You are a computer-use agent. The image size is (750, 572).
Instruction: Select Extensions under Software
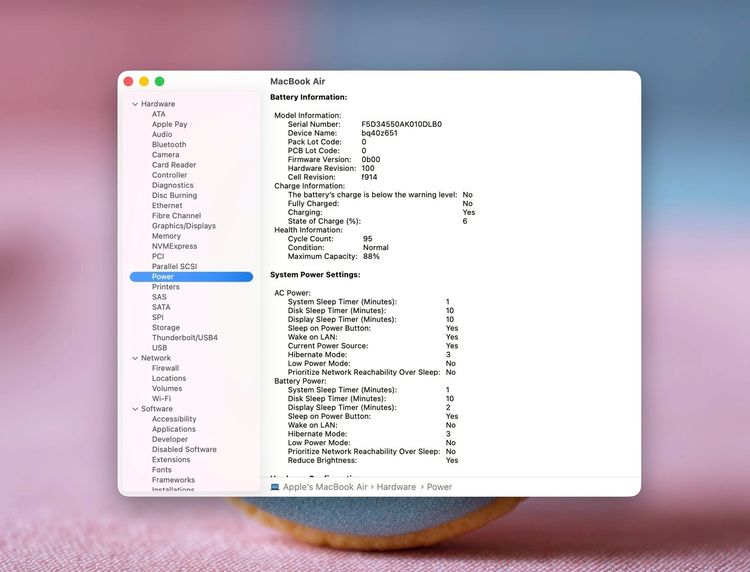[171, 460]
